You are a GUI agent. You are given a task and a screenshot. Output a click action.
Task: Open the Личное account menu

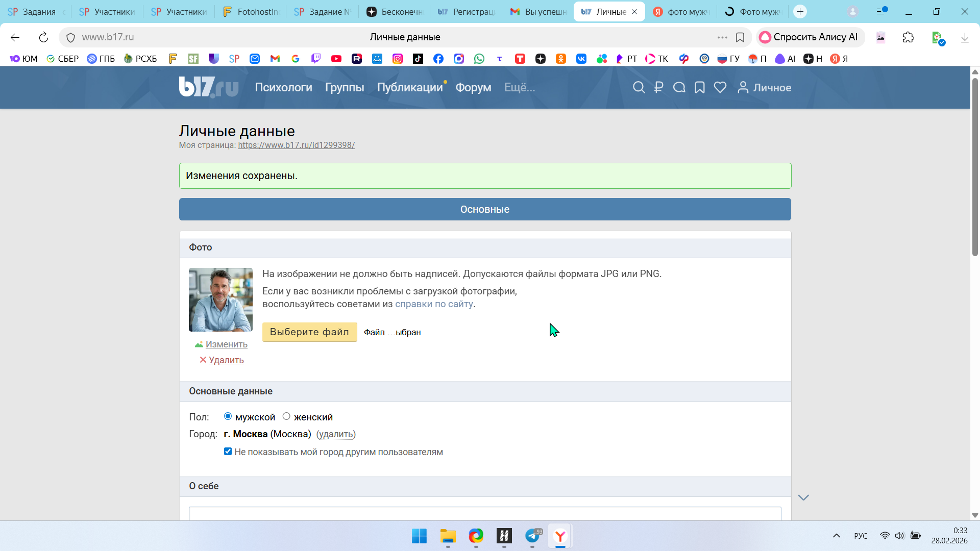765,88
